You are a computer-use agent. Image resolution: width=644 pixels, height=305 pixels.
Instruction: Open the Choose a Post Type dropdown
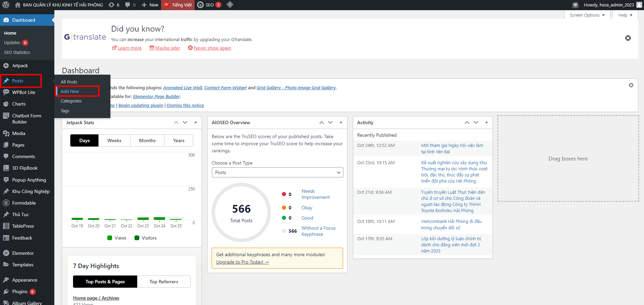coord(277,172)
